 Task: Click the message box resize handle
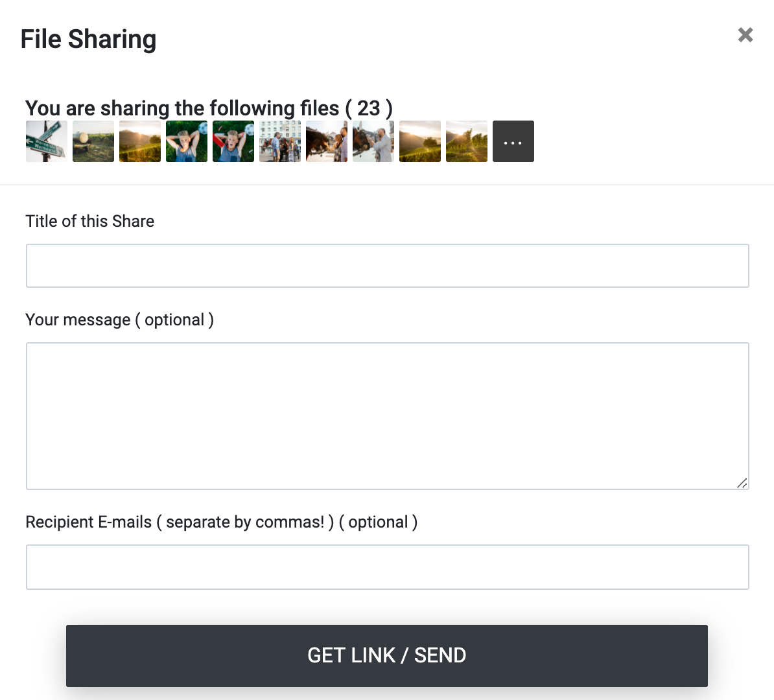[x=742, y=483]
